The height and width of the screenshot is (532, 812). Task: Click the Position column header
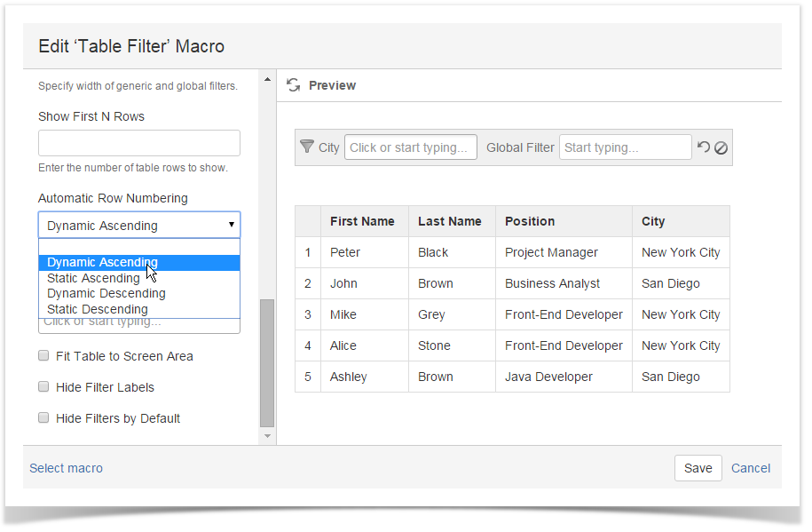[x=529, y=221]
